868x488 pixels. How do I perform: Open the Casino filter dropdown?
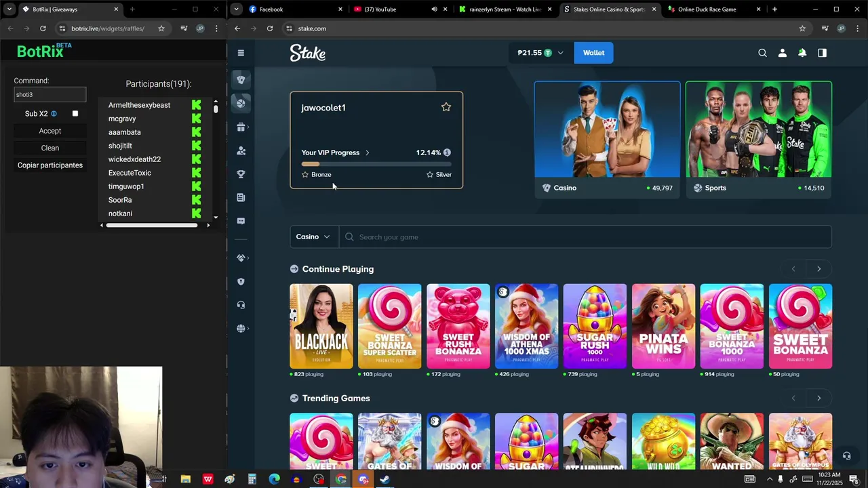click(314, 237)
